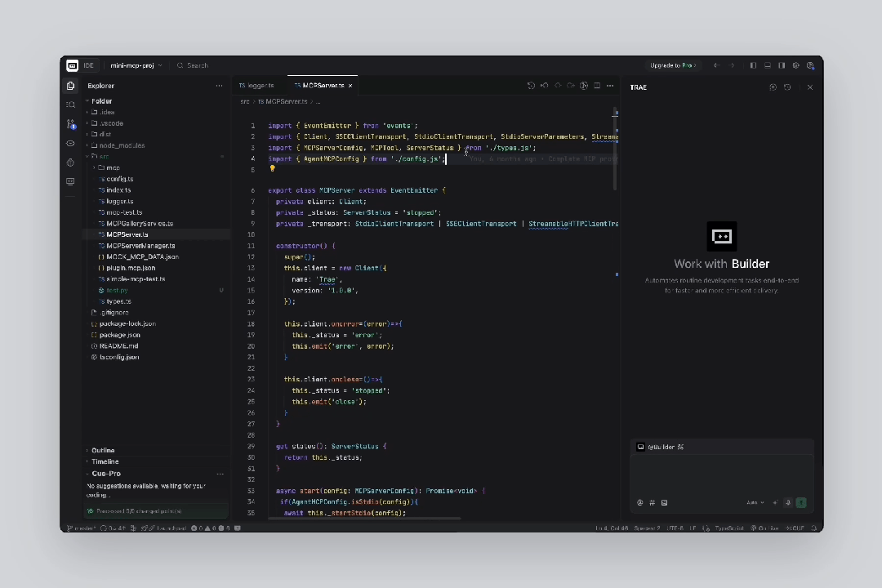Open the Source Control view with badge
882x588 pixels.
[70, 124]
